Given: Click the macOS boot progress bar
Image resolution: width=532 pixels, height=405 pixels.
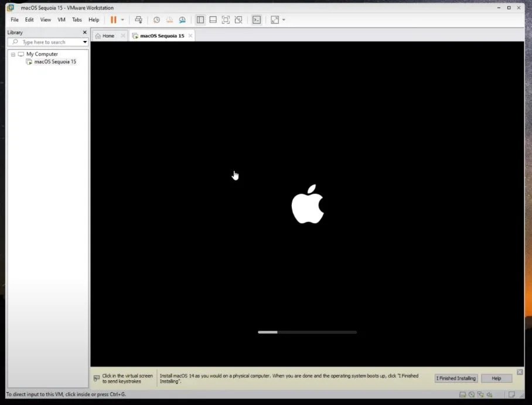Looking at the screenshot, I should tap(308, 332).
